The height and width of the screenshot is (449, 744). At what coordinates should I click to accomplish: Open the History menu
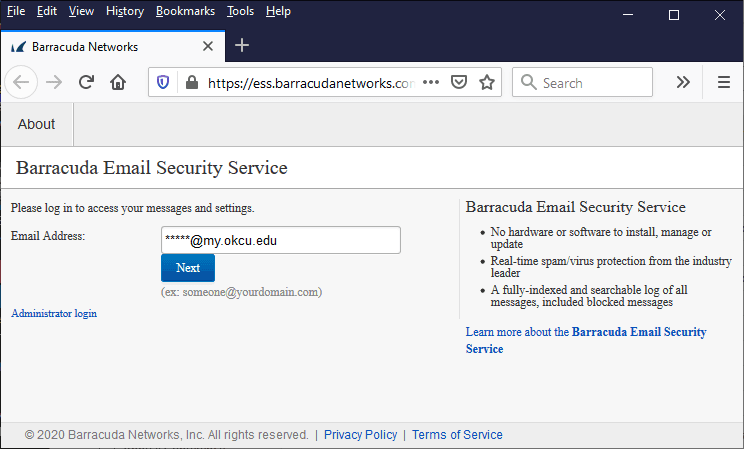125,11
